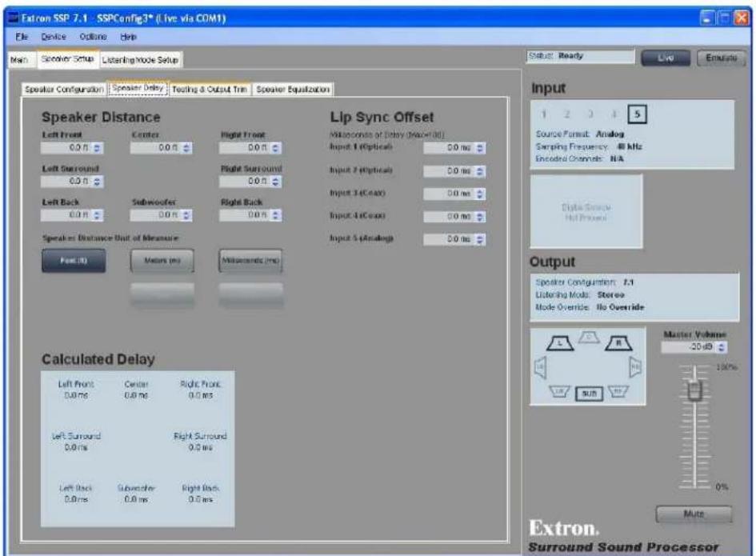
Task: Click the Left front speaker icon
Action: (x=560, y=343)
